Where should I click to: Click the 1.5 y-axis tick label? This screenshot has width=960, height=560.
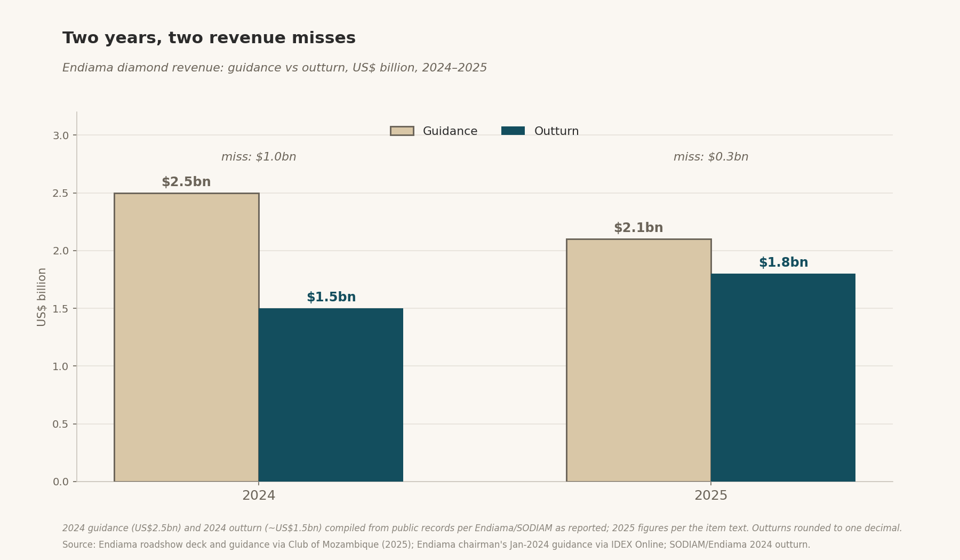click(x=61, y=308)
